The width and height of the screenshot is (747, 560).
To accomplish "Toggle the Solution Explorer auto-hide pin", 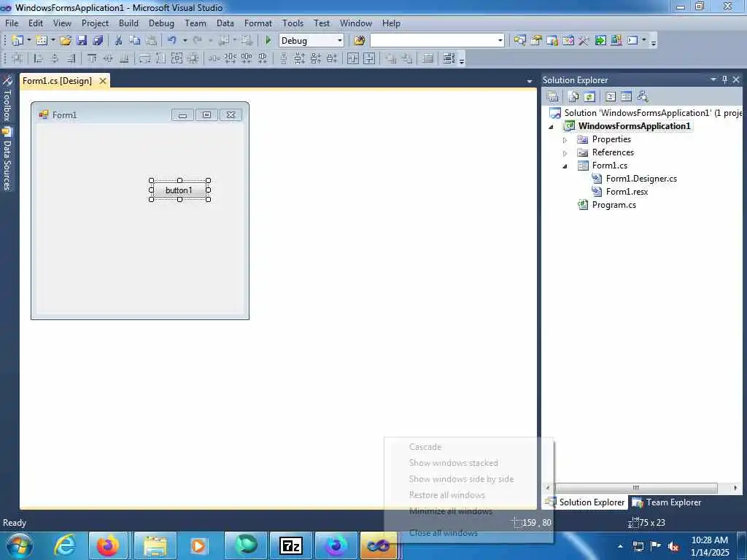I will pos(724,79).
